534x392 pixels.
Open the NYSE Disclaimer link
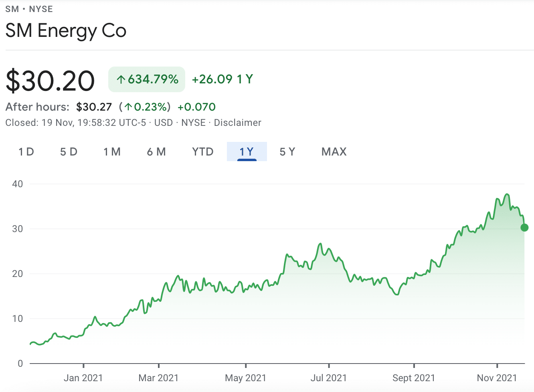pyautogui.click(x=237, y=123)
